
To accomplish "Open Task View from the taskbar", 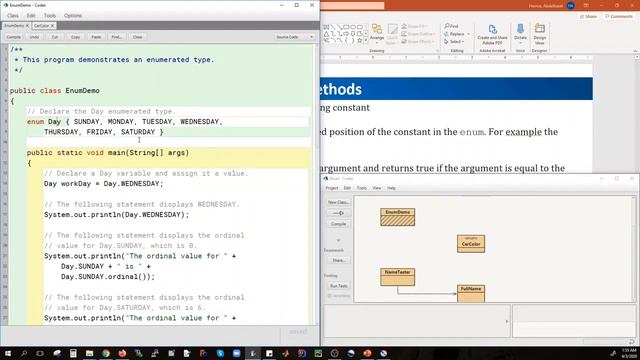I will [x=40, y=353].
